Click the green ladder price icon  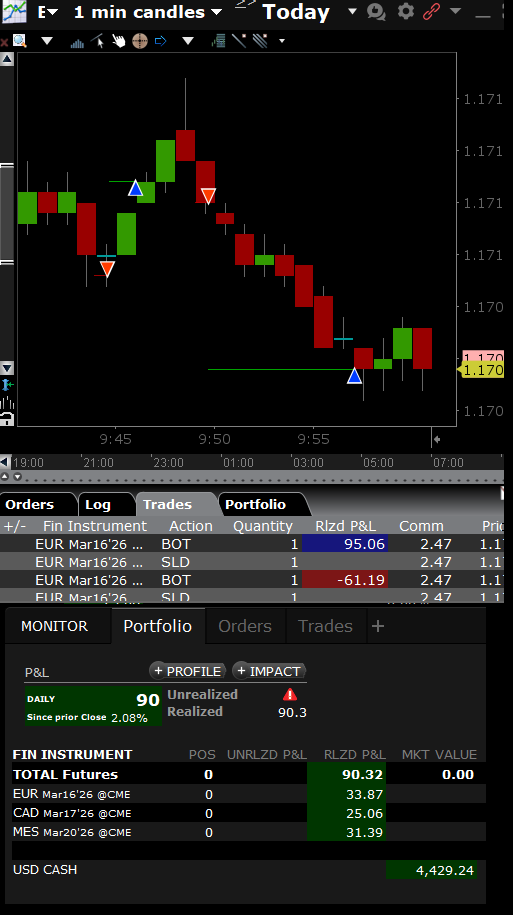[x=219, y=41]
